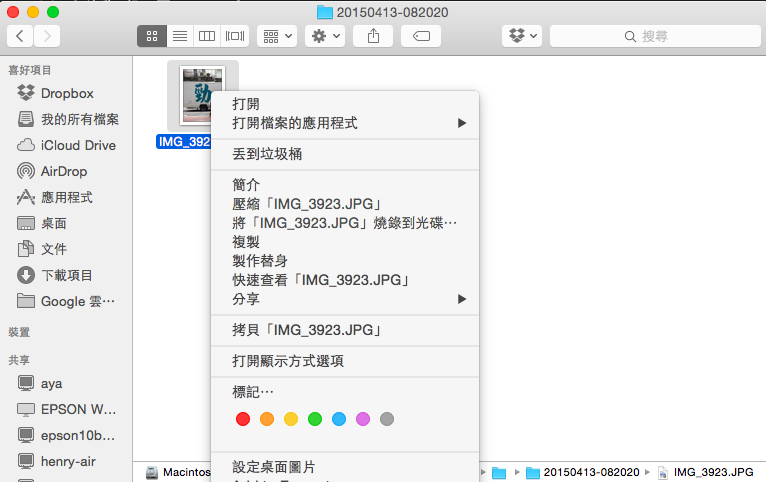This screenshot has height=482, width=766.
Task: Expand the 分享 submenu
Action: 345,299
